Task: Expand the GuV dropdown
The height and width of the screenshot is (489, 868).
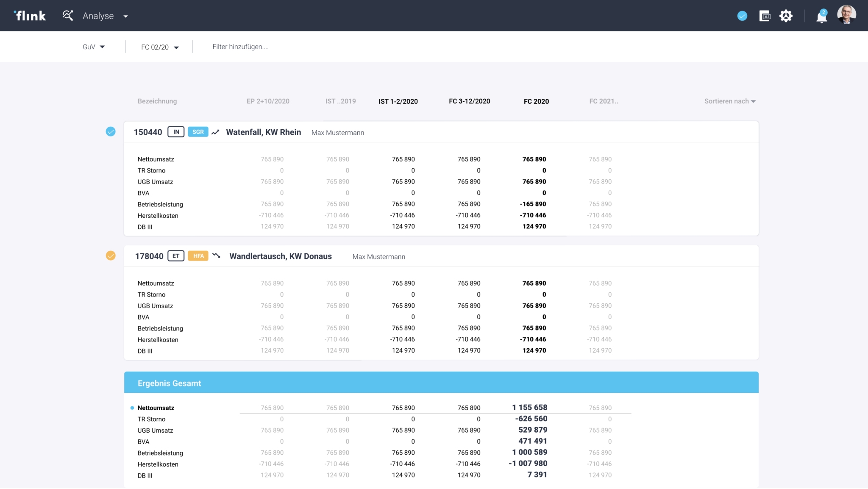Action: 94,47
